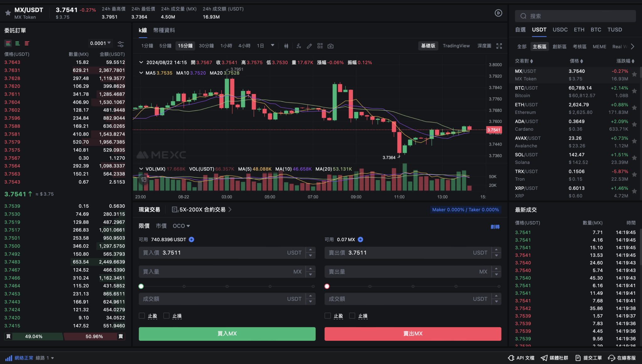
Task: Select 自選 favorites tab
Action: (x=520, y=29)
